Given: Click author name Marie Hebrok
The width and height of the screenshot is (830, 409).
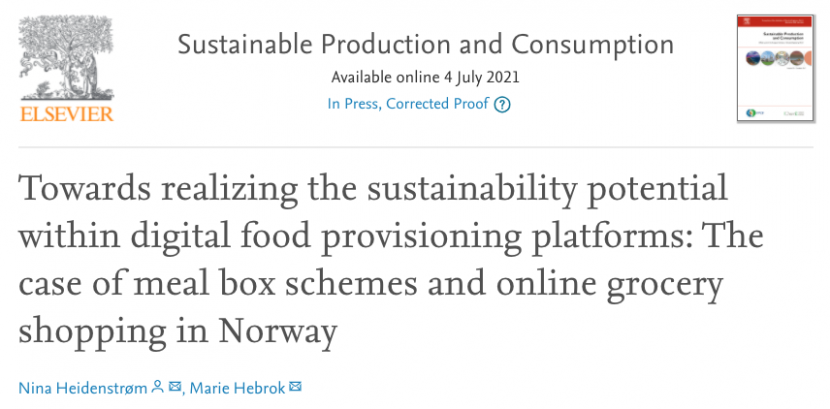Looking at the screenshot, I should [237, 388].
